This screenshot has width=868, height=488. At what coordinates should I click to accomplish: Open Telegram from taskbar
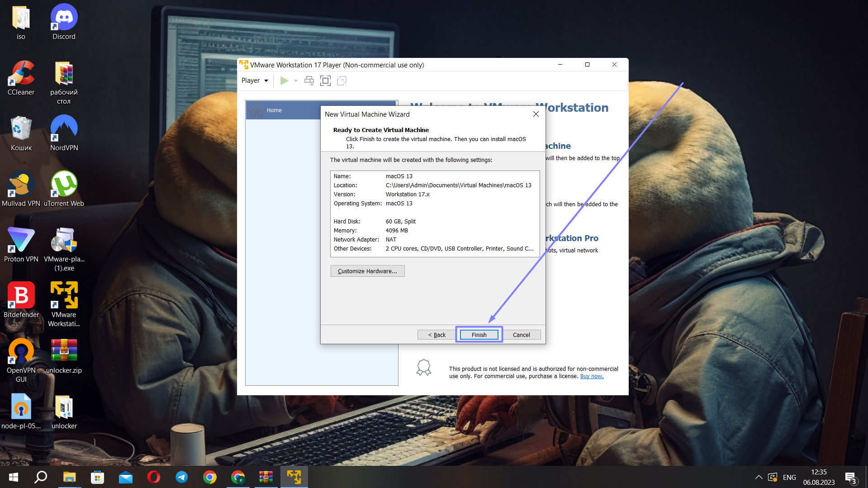pyautogui.click(x=181, y=477)
